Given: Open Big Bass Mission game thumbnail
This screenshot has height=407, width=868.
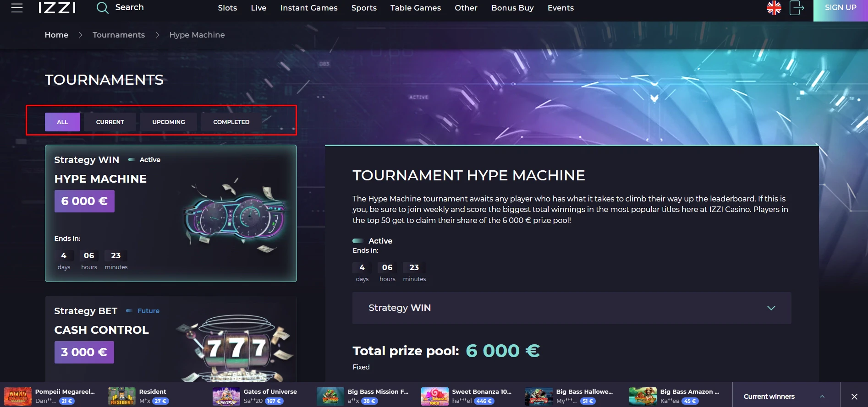Looking at the screenshot, I should coord(330,396).
